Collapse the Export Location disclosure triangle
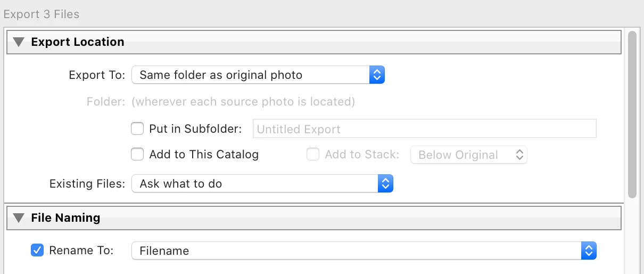 [x=19, y=42]
